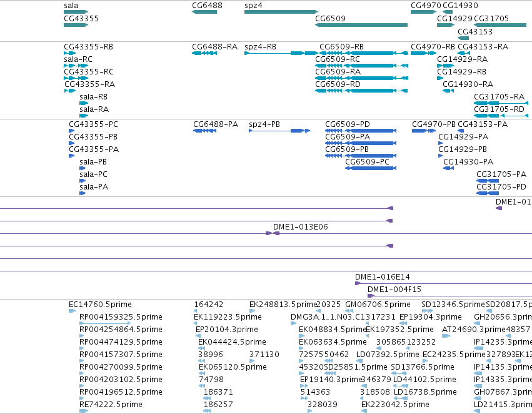Image resolution: width=532 pixels, height=414 pixels.
Task: Click the sala-RB transcript label
Action: 93,97
